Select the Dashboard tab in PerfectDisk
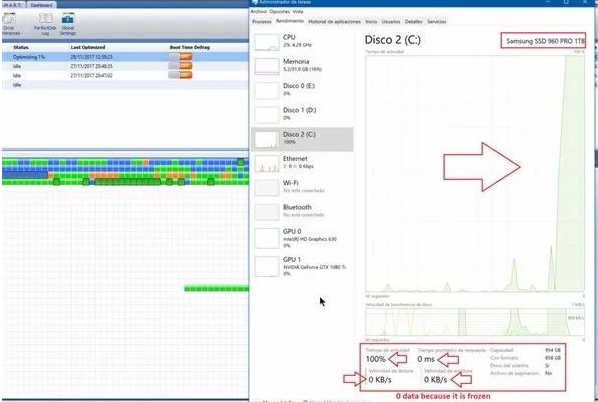This screenshot has height=402, width=598. [41, 5]
